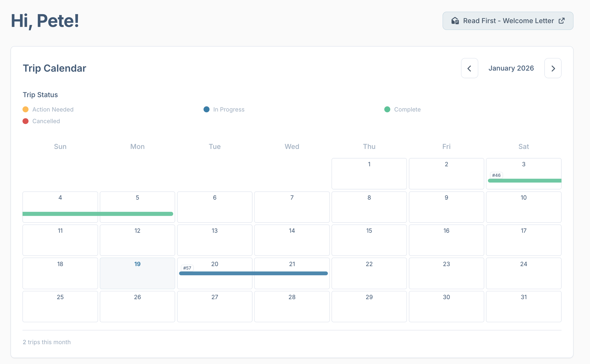Advance to next month with right chevron

(553, 68)
